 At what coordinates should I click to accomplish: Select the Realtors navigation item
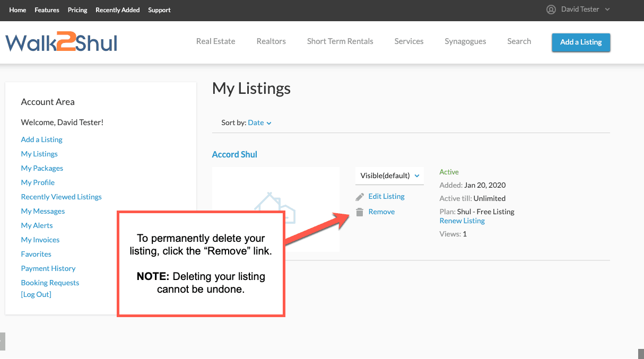tap(271, 41)
